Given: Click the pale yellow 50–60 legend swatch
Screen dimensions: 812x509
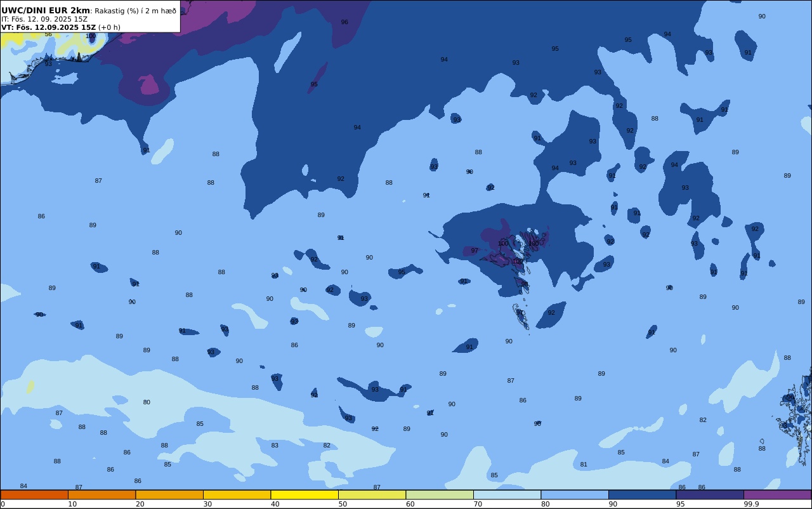Looking at the screenshot, I should click(x=372, y=494).
